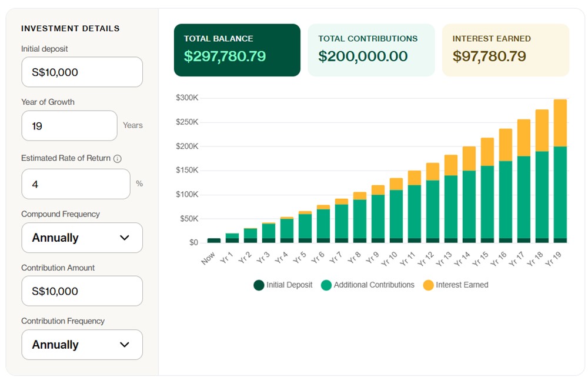The height and width of the screenshot is (377, 588).
Task: Click the Yr 17 bar's green segment
Action: [x=524, y=197]
